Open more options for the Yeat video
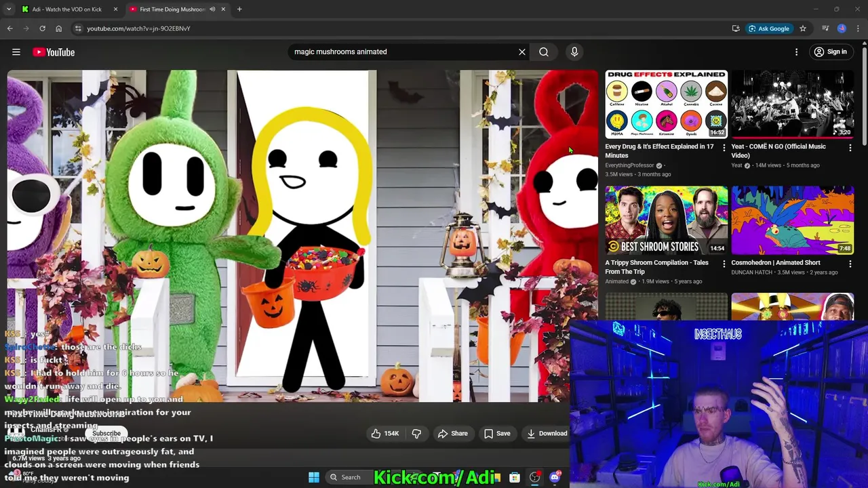Viewport: 868px width, 488px height. pos(850,147)
